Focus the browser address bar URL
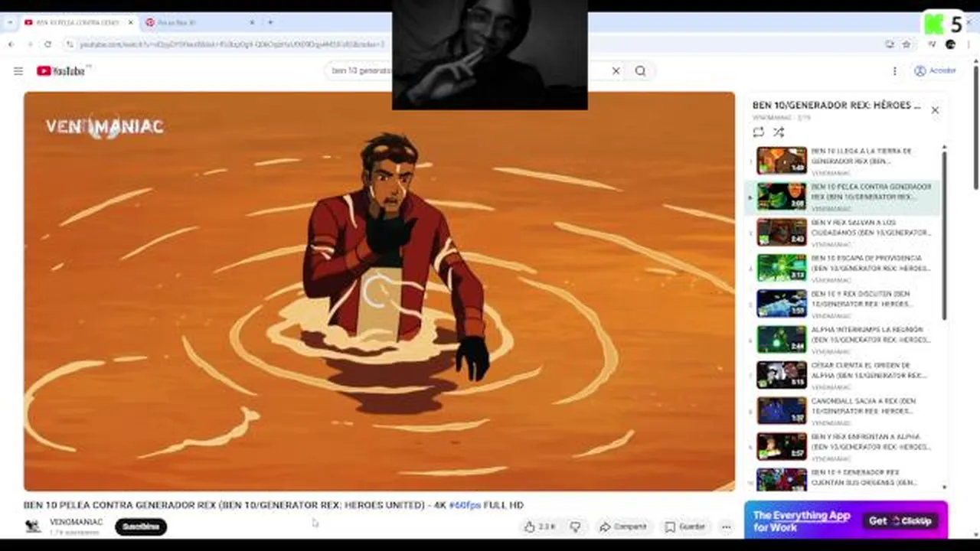The width and height of the screenshot is (980, 551). pos(232,44)
